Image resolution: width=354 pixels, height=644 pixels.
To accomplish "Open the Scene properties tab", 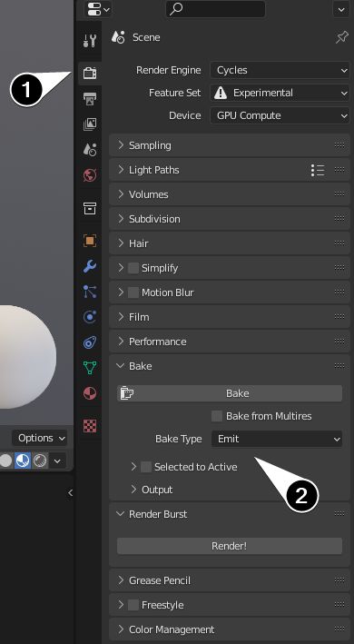I will point(90,150).
